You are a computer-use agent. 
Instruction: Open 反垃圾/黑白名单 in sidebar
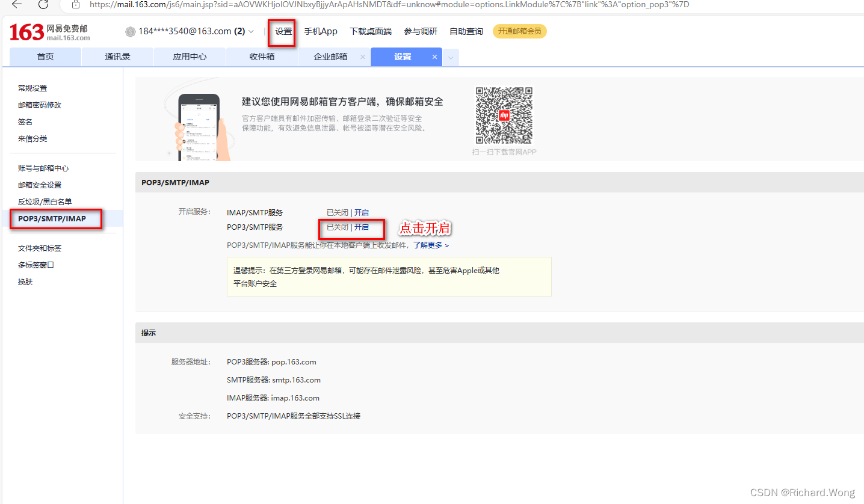pos(45,201)
